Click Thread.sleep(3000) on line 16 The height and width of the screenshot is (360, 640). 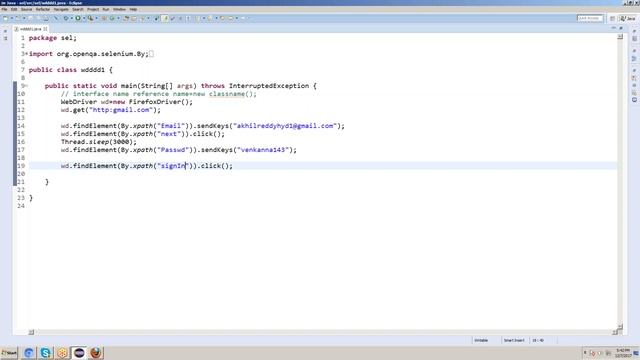click(99, 142)
